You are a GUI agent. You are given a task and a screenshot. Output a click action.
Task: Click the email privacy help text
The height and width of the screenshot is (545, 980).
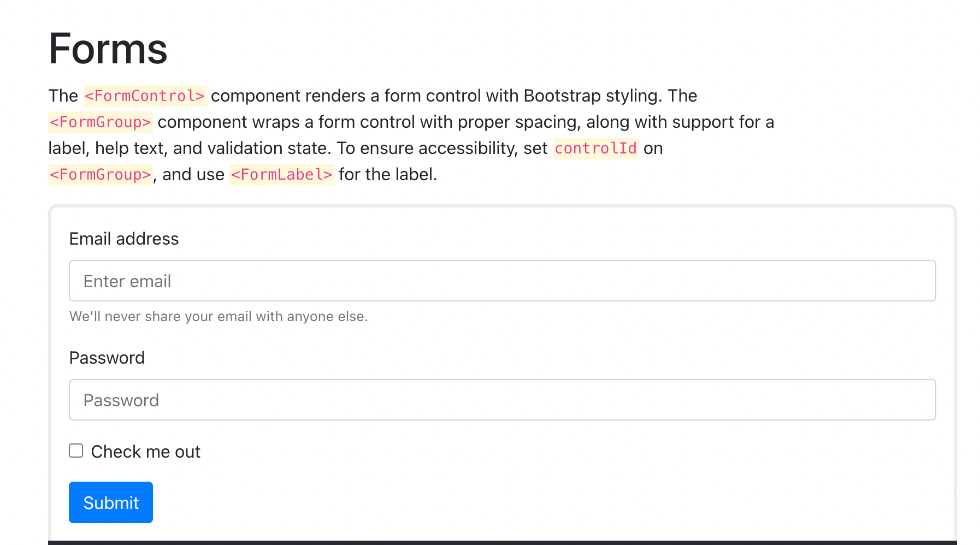click(x=219, y=316)
